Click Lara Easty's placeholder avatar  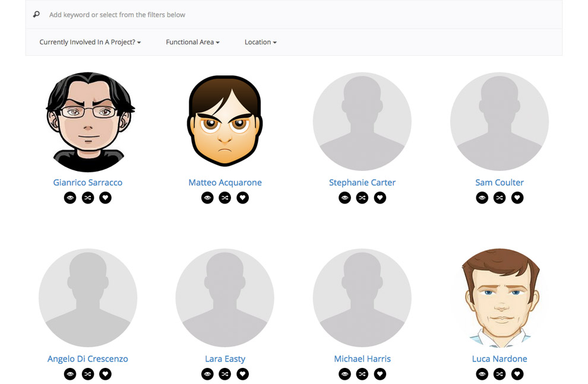[x=225, y=298]
